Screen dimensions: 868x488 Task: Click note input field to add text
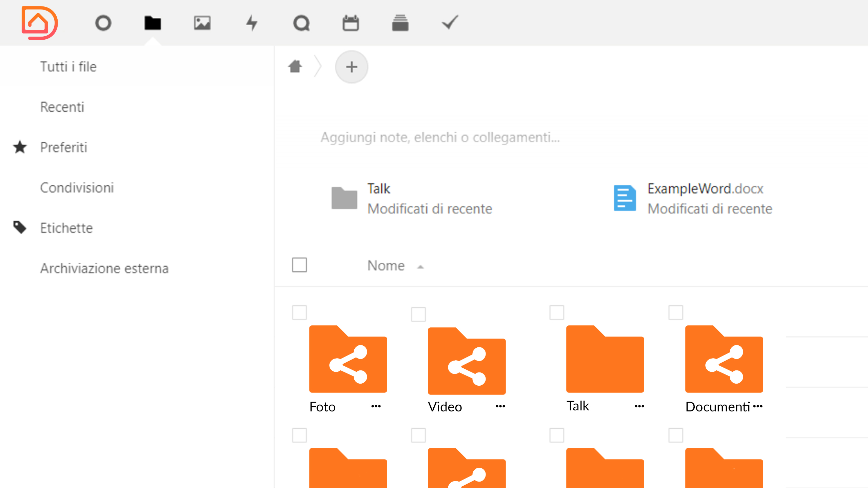(440, 137)
